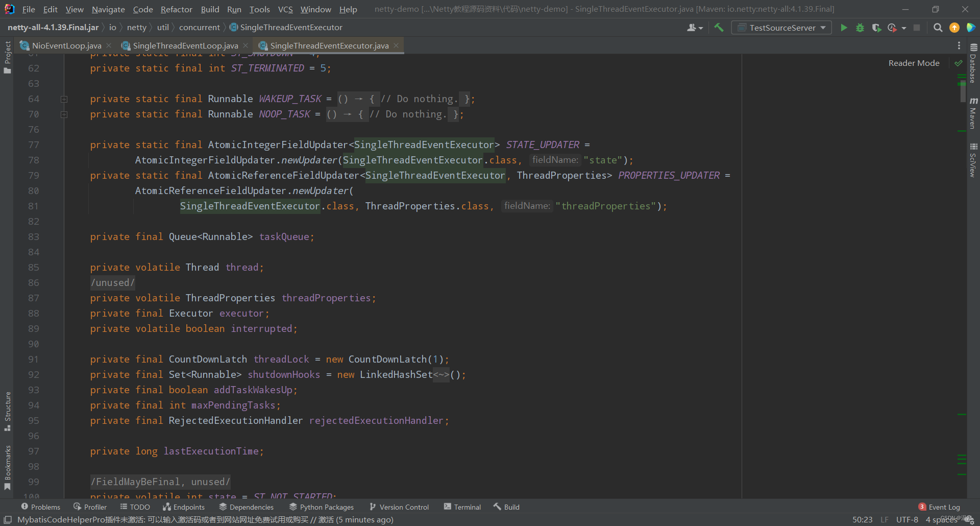Image resolution: width=980 pixels, height=526 pixels.
Task: Open the VCS menu
Action: tap(285, 9)
